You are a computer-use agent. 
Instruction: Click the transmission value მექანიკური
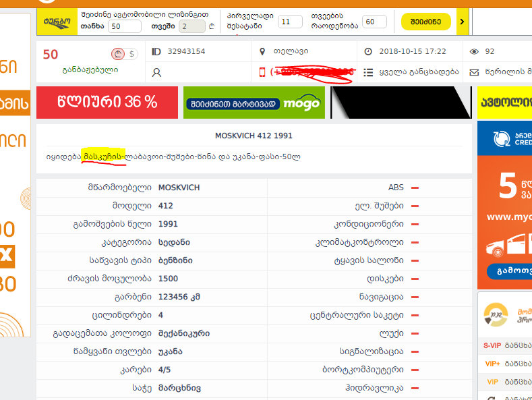[184, 333]
